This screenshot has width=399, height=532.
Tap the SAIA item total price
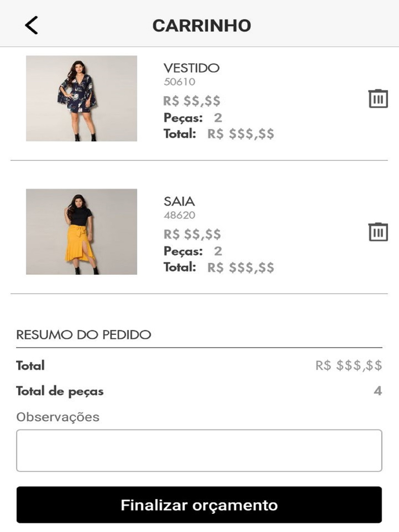(x=241, y=268)
